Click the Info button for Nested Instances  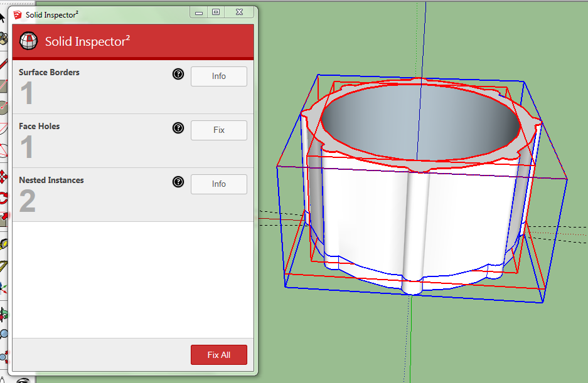pos(218,184)
